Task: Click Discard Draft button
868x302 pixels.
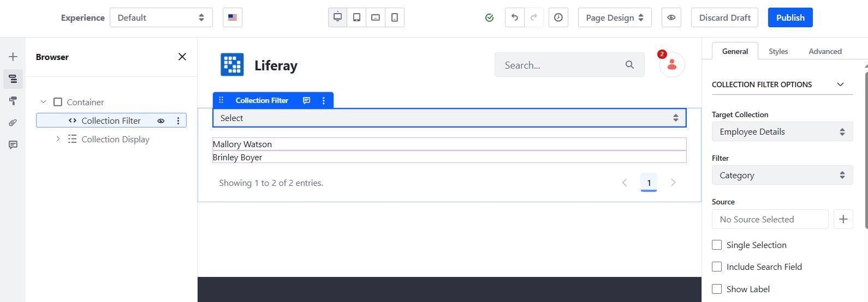Action: coord(724,17)
